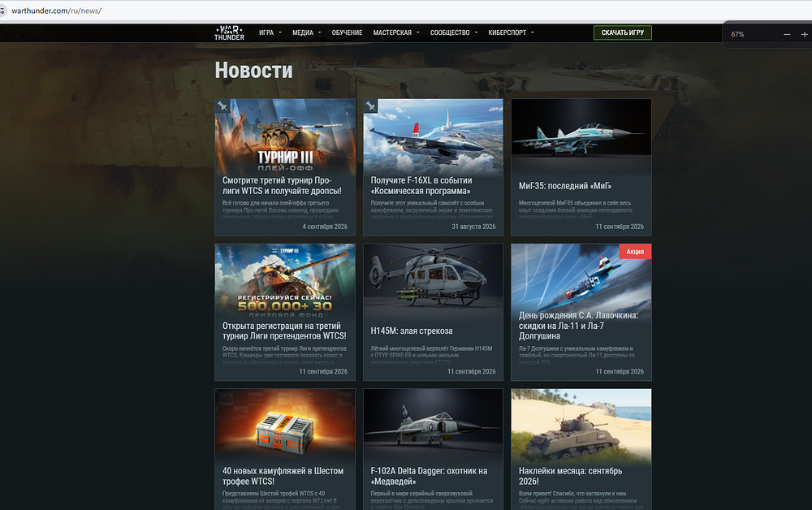Open the F-16XL jet image thumbnail
The height and width of the screenshot is (510, 812).
(433, 136)
